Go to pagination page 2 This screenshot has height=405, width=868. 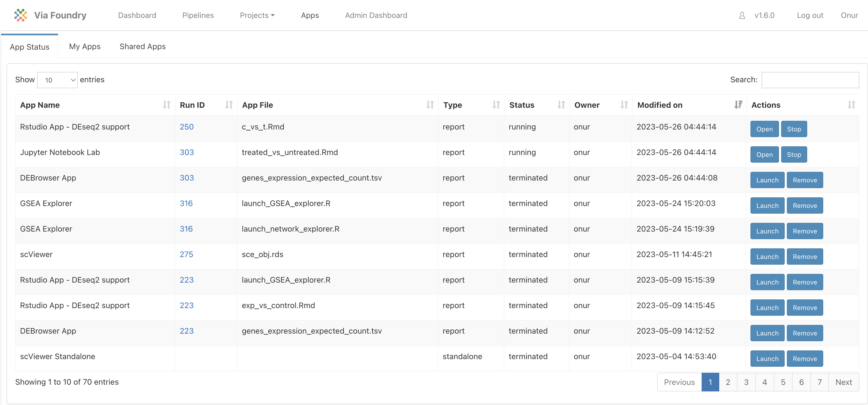point(728,382)
